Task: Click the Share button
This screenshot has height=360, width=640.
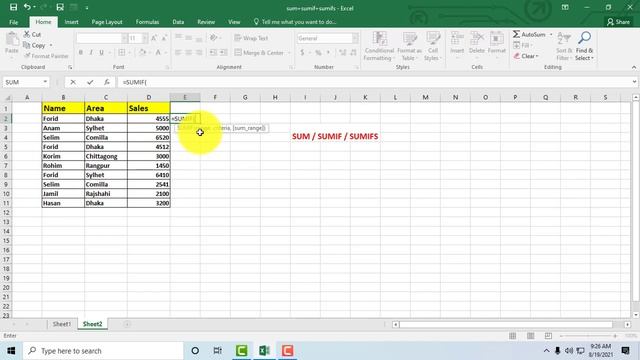Action: [x=618, y=22]
